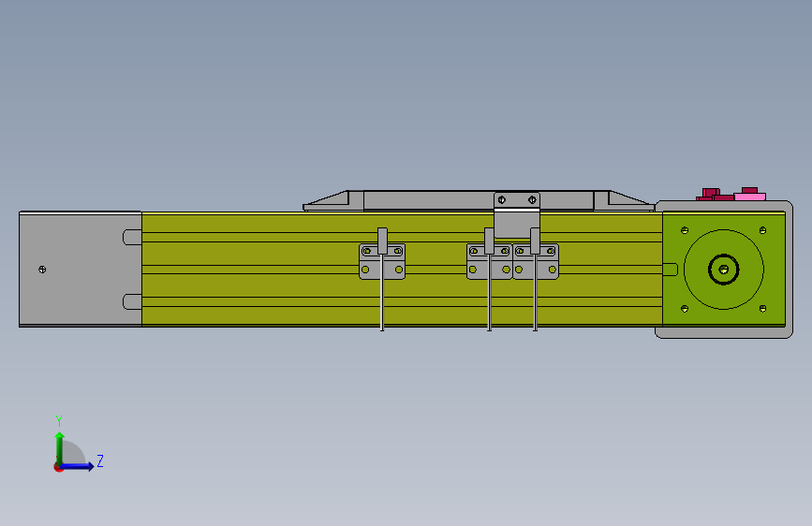This screenshot has width=812, height=526.
Task: Select the lower slot on the left end cap
Action: coord(133,301)
